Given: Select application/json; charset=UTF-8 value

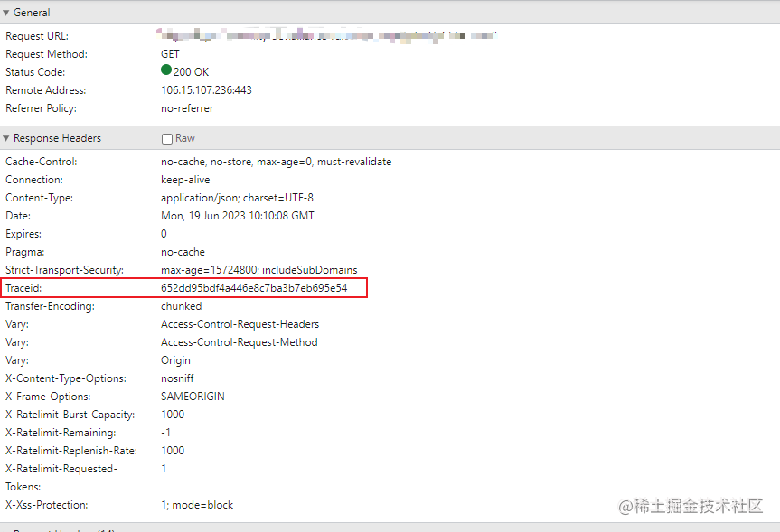Looking at the screenshot, I should [238, 198].
